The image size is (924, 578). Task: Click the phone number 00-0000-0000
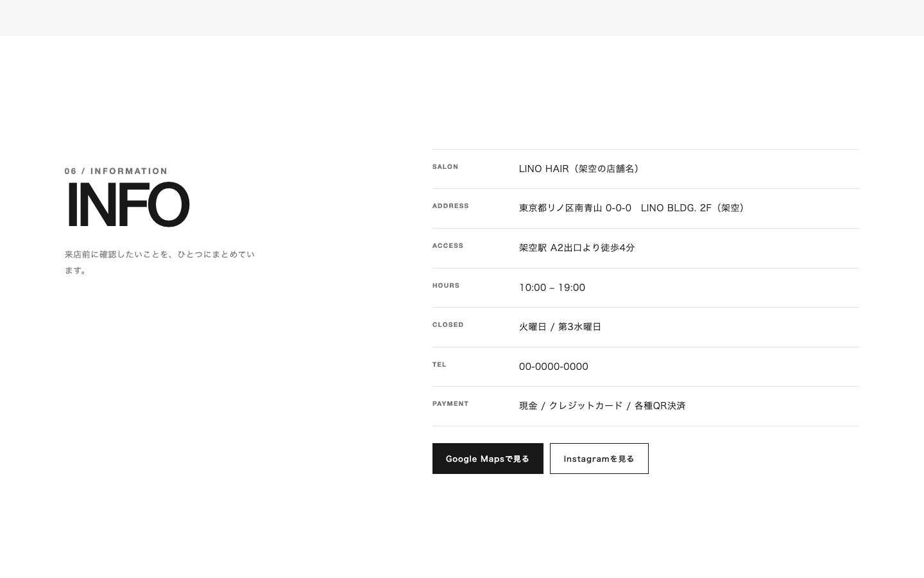tap(554, 367)
